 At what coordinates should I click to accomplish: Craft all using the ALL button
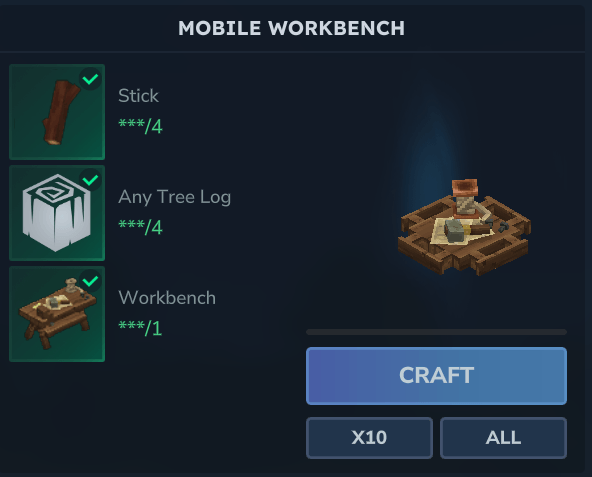coord(503,438)
